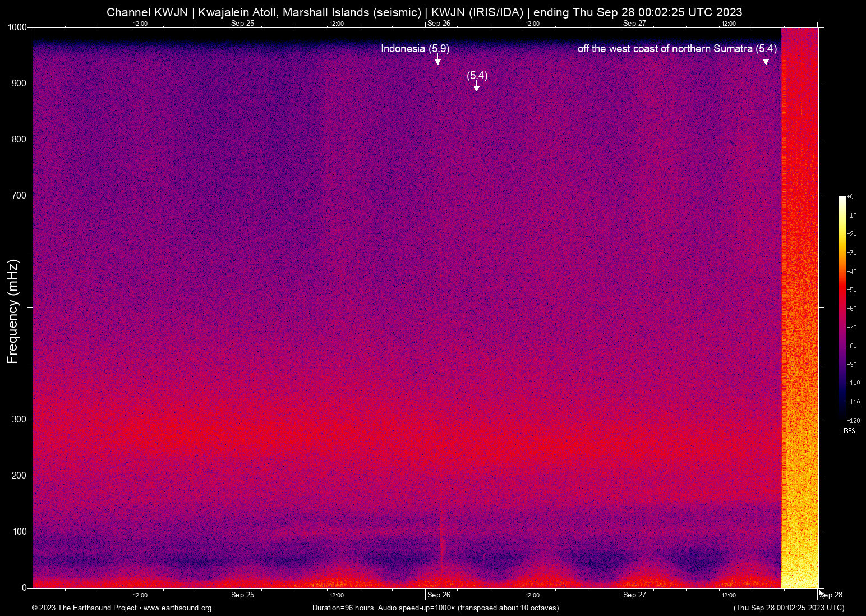The image size is (866, 616).
Task: Click the "-30" color scale label
Action: pos(851,253)
